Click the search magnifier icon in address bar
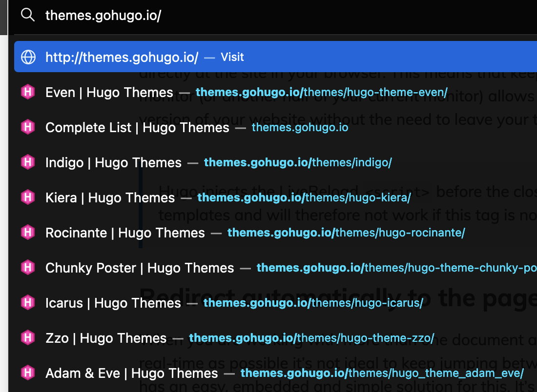 28,15
